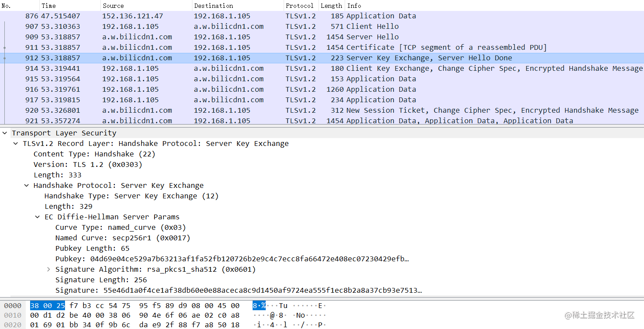Select packet 914 Client Key Exchange row
This screenshot has width=644, height=329.
(322, 68)
